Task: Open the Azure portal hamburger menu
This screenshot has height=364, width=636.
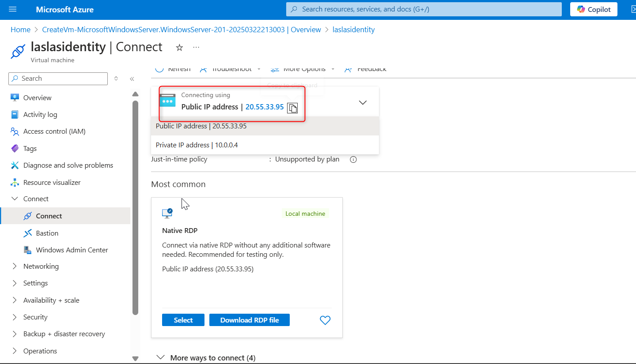Action: [12, 9]
